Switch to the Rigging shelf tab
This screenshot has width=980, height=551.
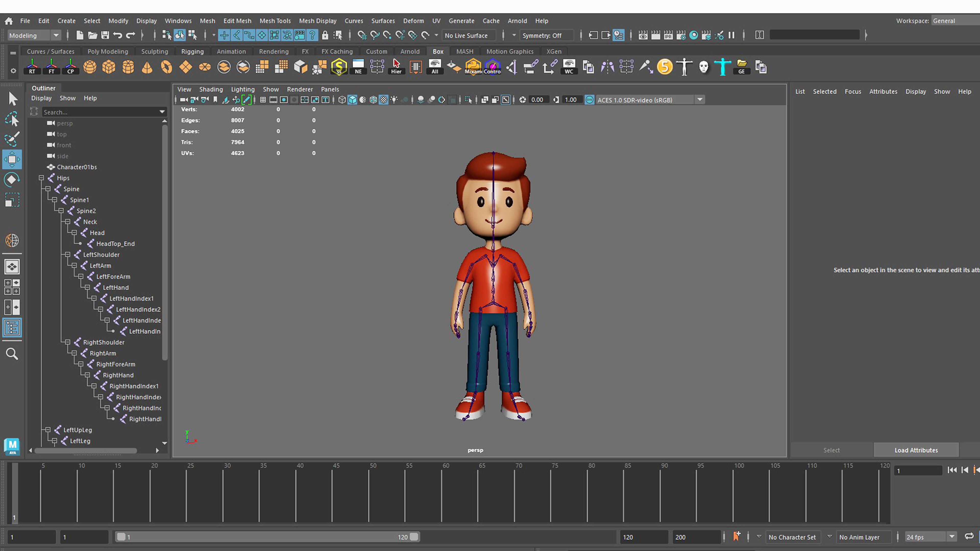(x=192, y=51)
